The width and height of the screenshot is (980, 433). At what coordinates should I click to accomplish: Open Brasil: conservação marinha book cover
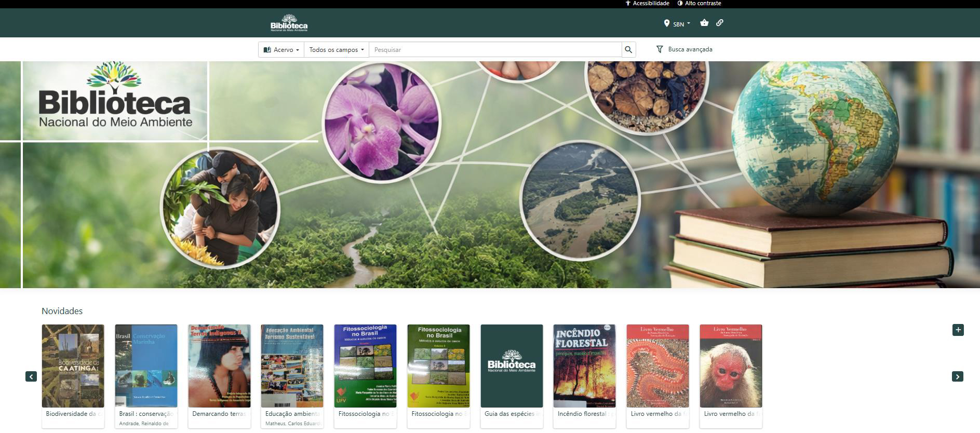coord(146,366)
